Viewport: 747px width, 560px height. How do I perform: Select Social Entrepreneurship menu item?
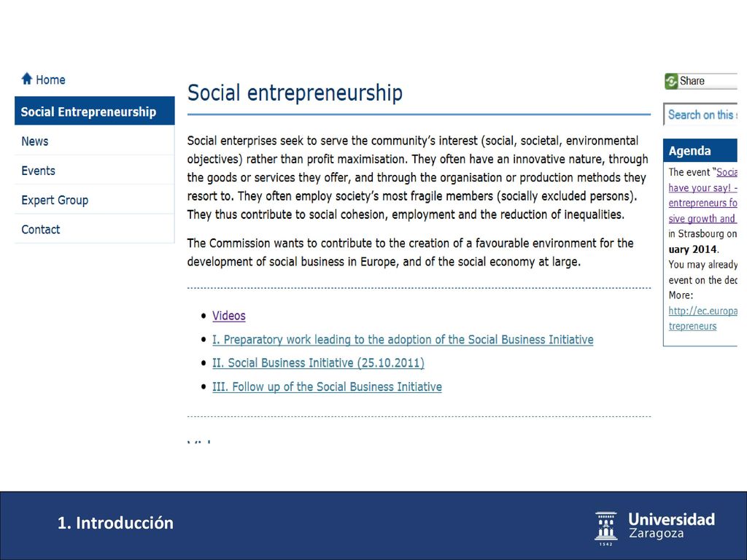click(95, 112)
